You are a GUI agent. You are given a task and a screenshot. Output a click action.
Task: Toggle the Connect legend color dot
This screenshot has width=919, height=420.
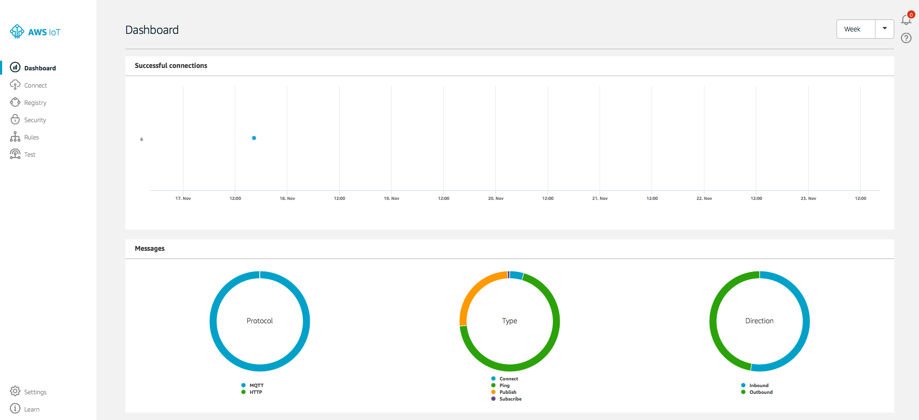tap(493, 379)
